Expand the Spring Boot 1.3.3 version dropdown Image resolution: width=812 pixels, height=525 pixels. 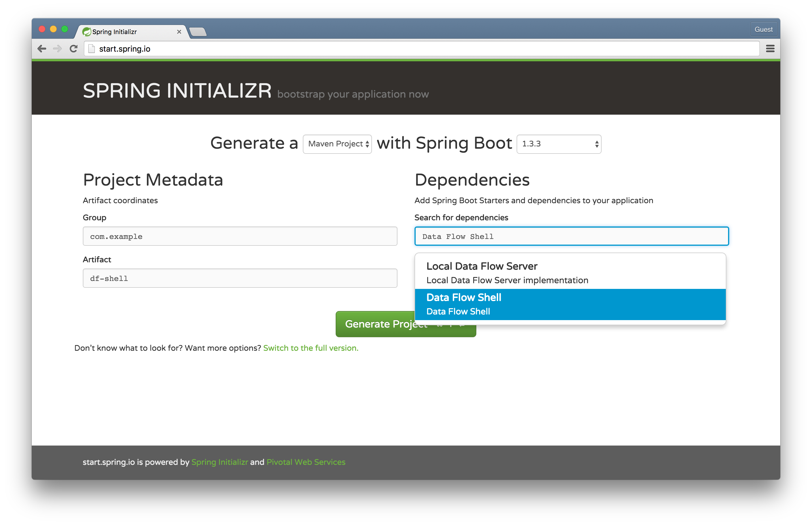click(x=559, y=144)
